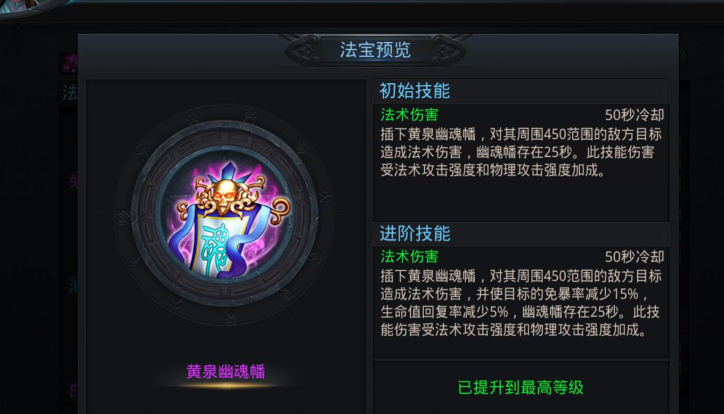Click the 已提升到最高等级 status text
This screenshot has height=414, width=724.
pos(520,387)
